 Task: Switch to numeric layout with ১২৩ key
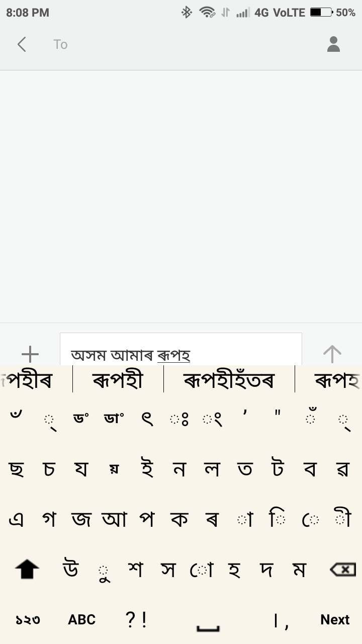click(28, 620)
